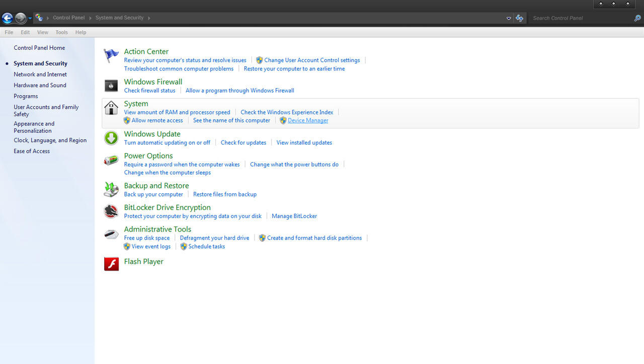This screenshot has height=364, width=644.
Task: Open the Edit menu
Action: (25, 32)
